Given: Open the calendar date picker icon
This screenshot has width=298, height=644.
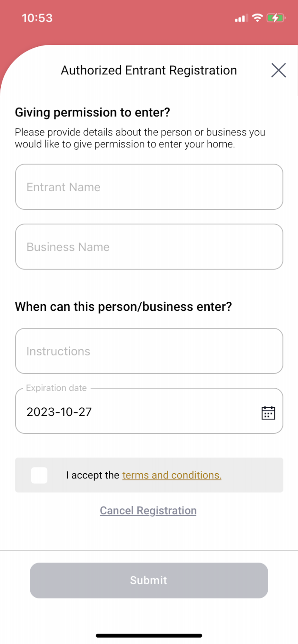Looking at the screenshot, I should coord(268,413).
